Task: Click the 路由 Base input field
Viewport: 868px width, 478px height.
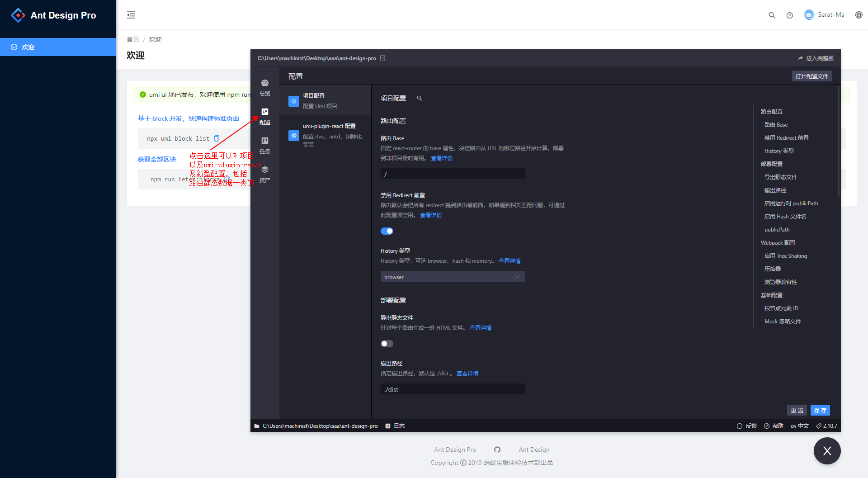Action: (x=453, y=174)
